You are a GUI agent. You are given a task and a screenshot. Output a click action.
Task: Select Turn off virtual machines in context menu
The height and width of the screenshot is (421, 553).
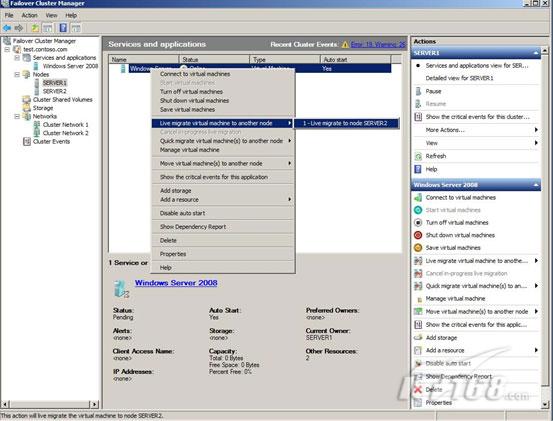(223, 92)
